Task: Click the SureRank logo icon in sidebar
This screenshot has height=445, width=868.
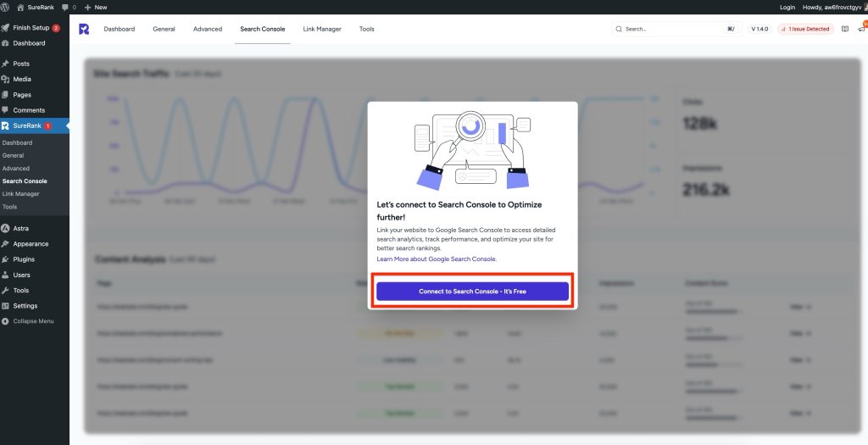Action: (x=5, y=125)
